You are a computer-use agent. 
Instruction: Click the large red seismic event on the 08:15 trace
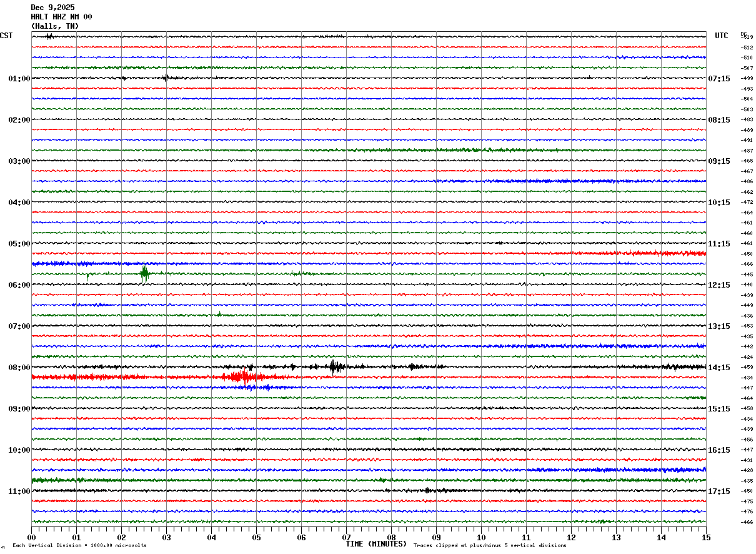click(245, 376)
